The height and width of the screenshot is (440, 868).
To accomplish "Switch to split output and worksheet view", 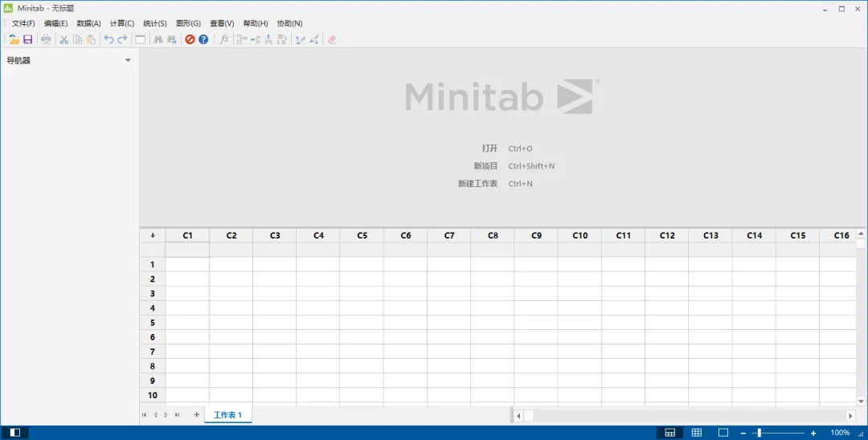I will click(x=669, y=433).
